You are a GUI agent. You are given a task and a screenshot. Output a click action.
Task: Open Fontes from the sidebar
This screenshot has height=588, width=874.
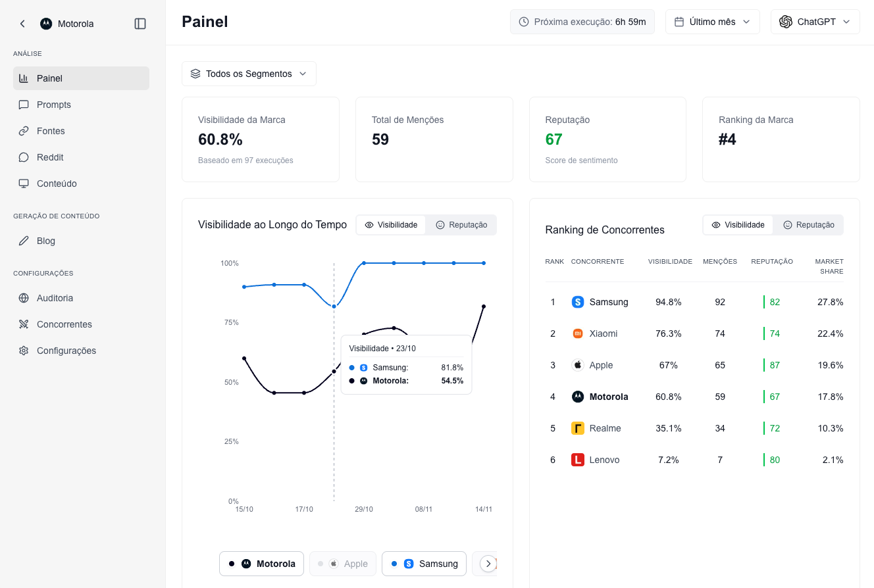24,131
